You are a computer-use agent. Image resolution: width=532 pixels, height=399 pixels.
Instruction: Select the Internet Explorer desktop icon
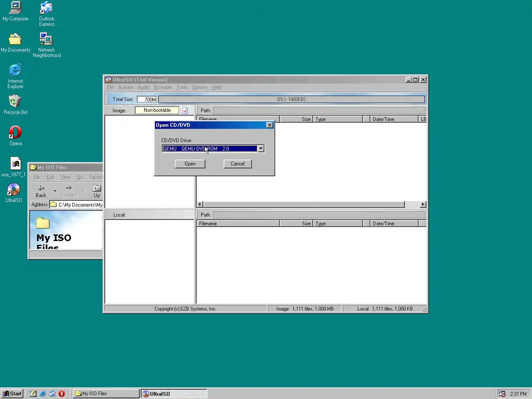(15, 76)
